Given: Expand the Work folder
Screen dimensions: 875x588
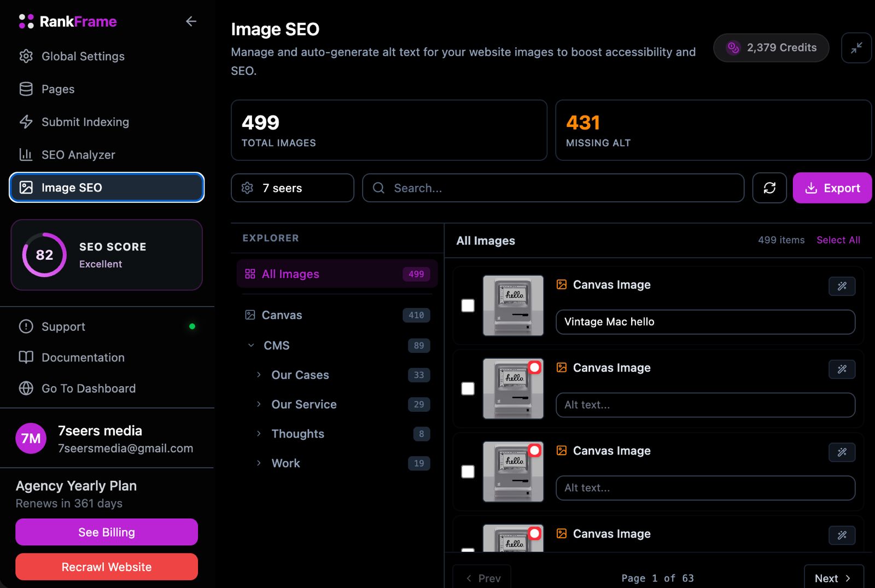Looking at the screenshot, I should coord(259,463).
